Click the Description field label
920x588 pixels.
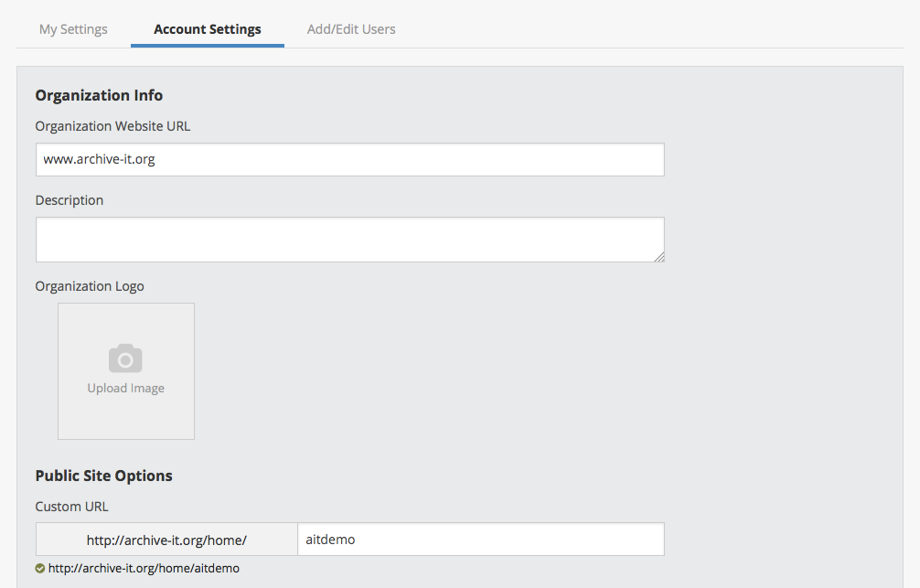(x=70, y=200)
